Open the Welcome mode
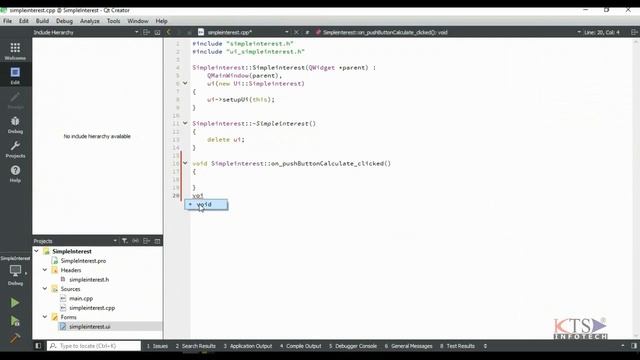Image resolution: width=640 pixels, height=360 pixels. [15, 51]
